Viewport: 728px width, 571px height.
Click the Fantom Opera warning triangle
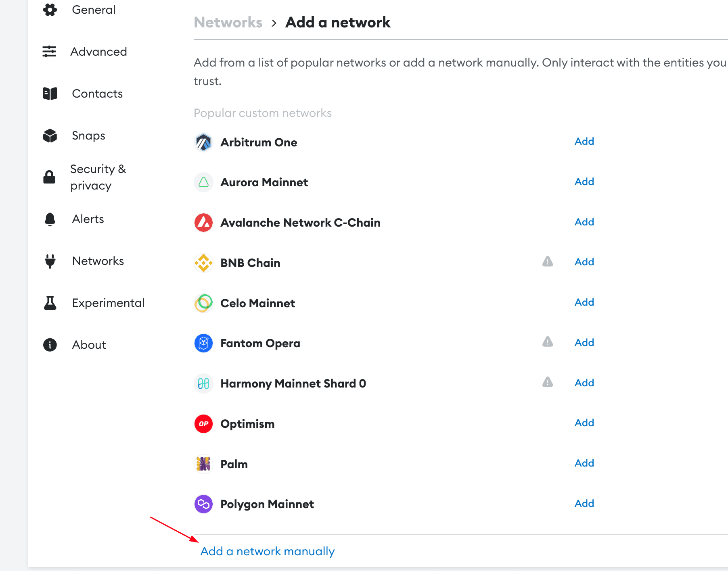[x=548, y=342]
